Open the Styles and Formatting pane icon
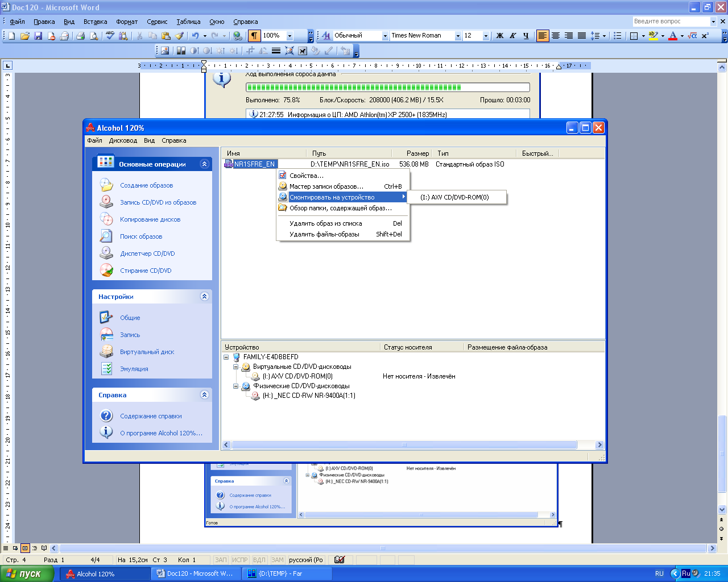Image resolution: width=728 pixels, height=582 pixels. (326, 35)
